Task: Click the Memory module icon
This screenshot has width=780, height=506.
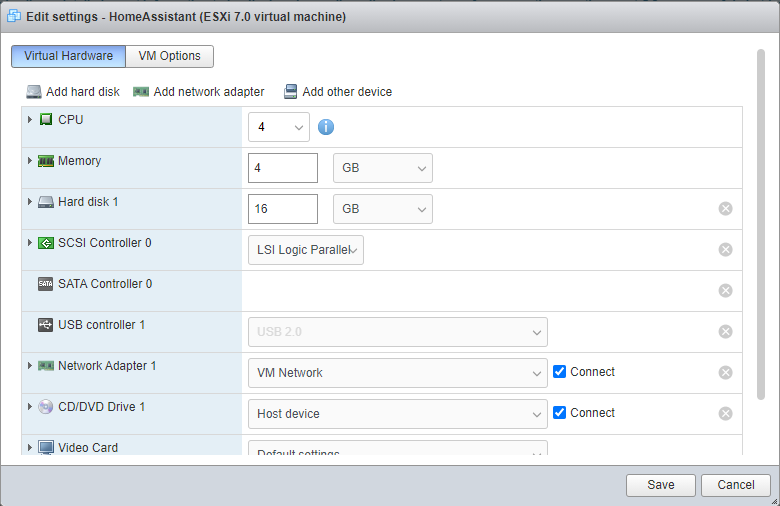Action: click(x=46, y=161)
